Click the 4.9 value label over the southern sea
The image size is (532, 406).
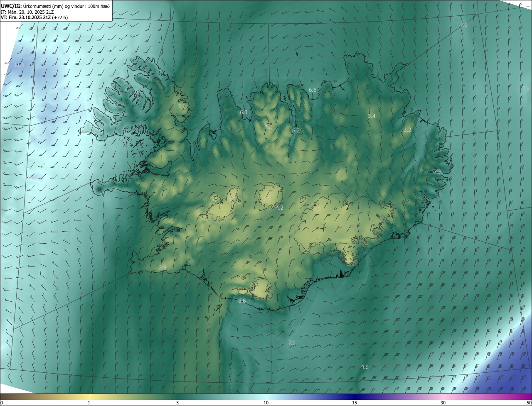coord(365,367)
